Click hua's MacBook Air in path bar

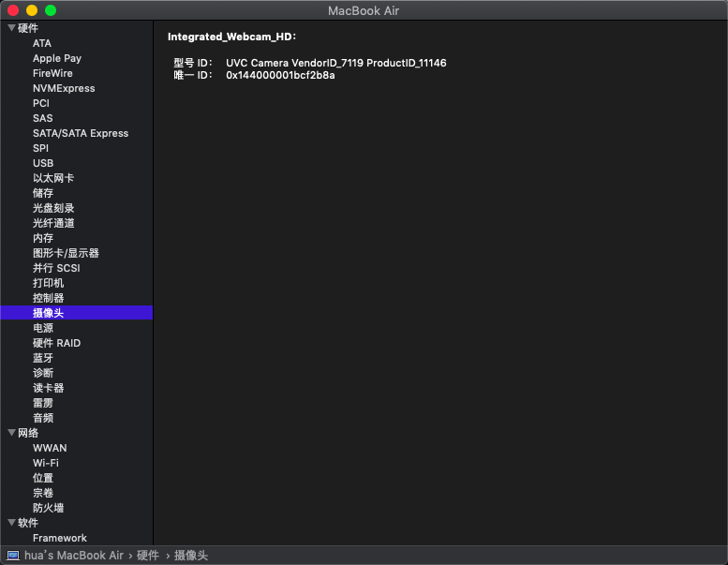[x=74, y=556]
